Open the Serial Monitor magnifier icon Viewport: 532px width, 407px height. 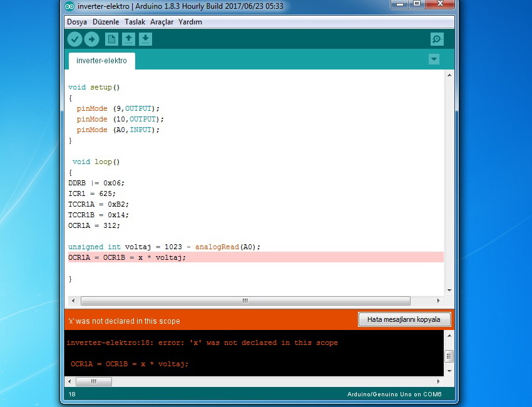tap(437, 39)
